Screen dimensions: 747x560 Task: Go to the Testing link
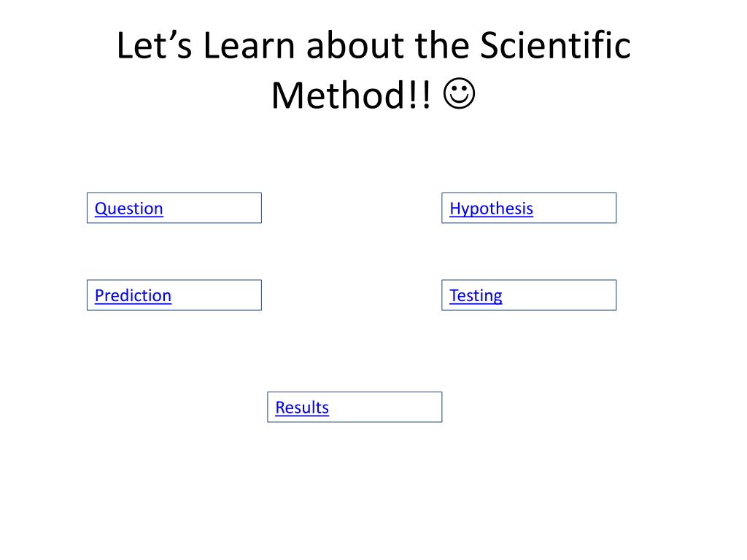tap(476, 296)
